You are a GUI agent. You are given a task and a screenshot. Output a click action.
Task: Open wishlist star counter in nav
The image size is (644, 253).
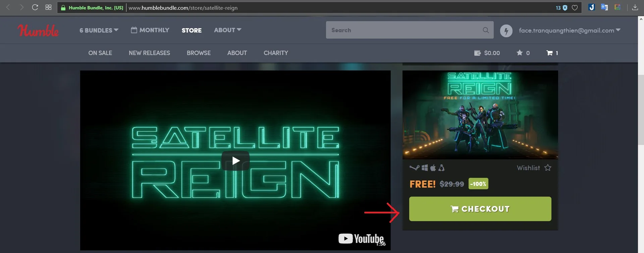[x=523, y=53]
